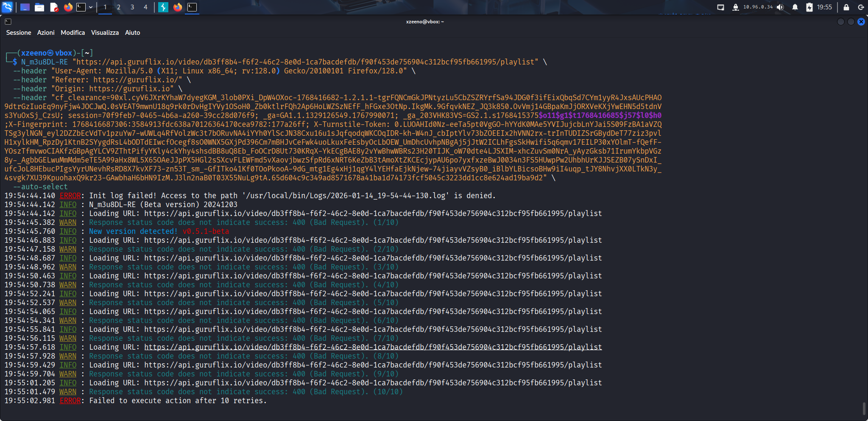Switch to workspace 2
The width and height of the screenshot is (868, 421).
[x=119, y=7]
